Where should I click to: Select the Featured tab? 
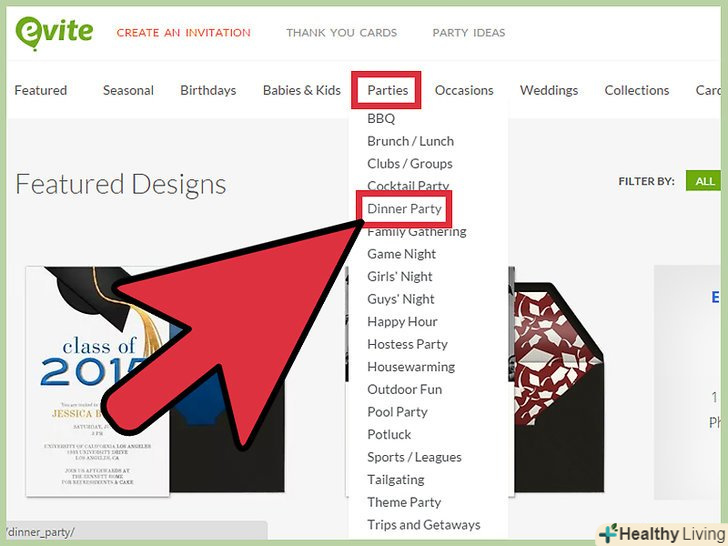click(41, 90)
